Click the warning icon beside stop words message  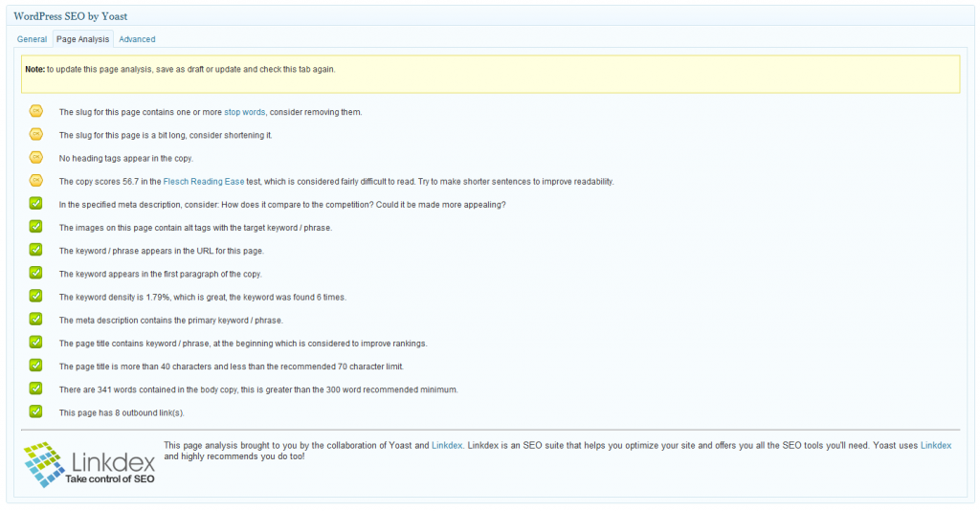[35, 111]
